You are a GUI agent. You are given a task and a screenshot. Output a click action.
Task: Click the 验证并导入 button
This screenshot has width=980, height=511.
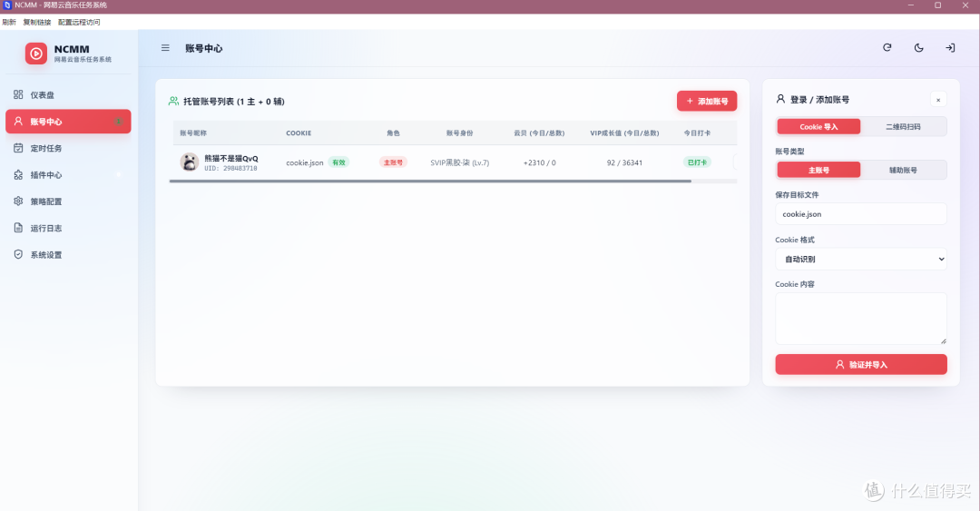860,365
